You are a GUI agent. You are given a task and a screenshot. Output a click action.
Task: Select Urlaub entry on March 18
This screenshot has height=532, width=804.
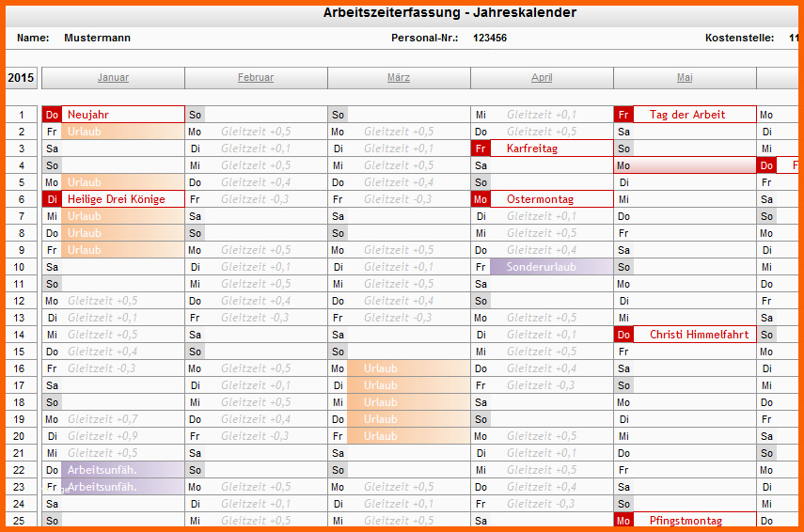click(409, 401)
